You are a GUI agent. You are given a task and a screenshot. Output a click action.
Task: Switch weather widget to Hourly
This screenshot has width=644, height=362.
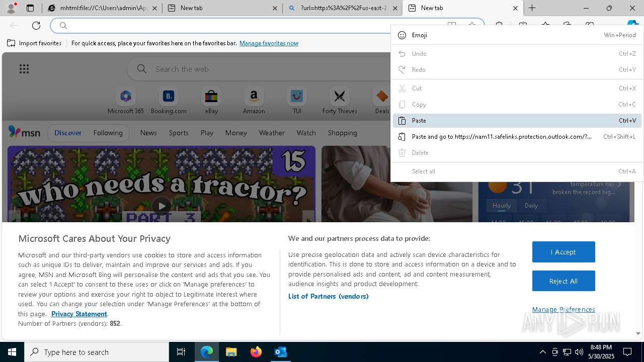(502, 206)
